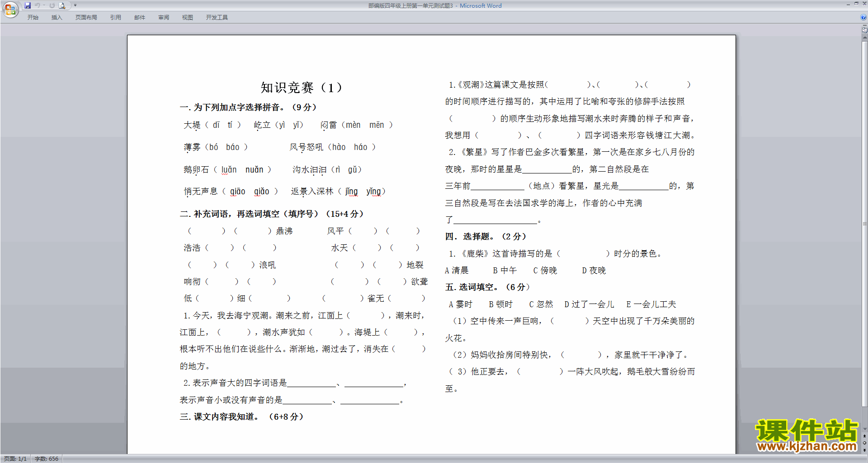Click the vertical scrollbar down arrow
868x463 pixels.
coord(864,430)
